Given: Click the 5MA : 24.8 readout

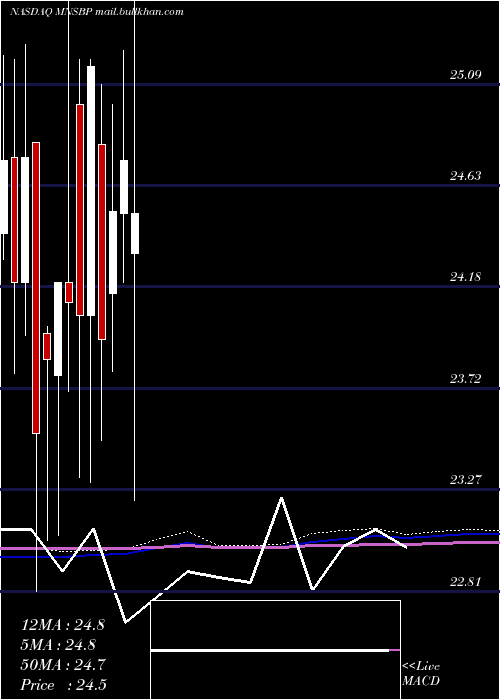Looking at the screenshot, I should 58,645.
